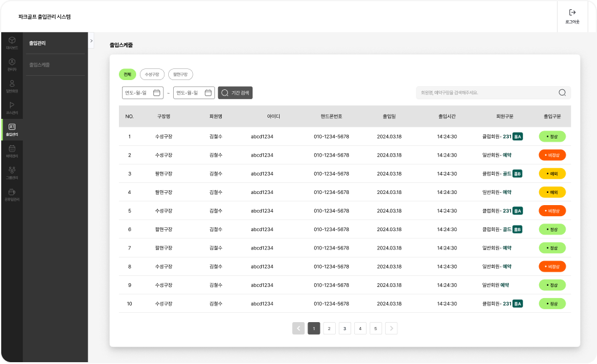Click the magnifier icon in search box
The image size is (597, 364).
562,92
